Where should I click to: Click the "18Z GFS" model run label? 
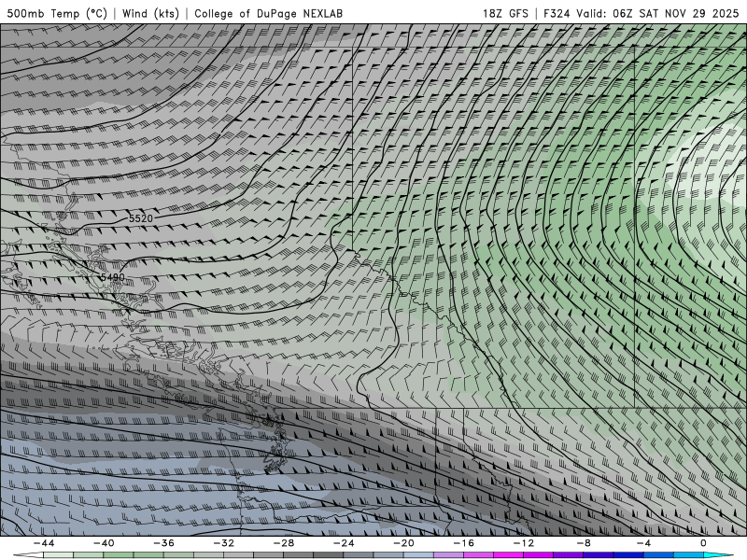[x=505, y=13]
